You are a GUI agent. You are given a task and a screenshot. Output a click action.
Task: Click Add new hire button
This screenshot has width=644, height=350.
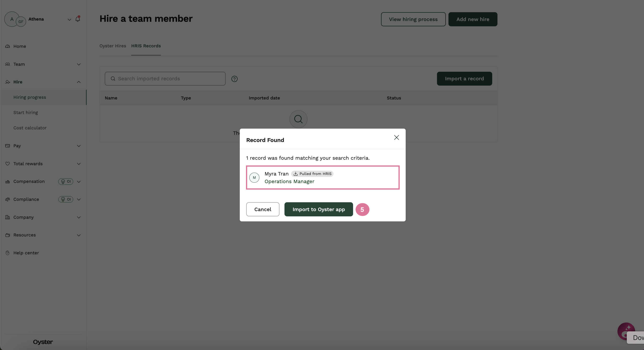[473, 19]
